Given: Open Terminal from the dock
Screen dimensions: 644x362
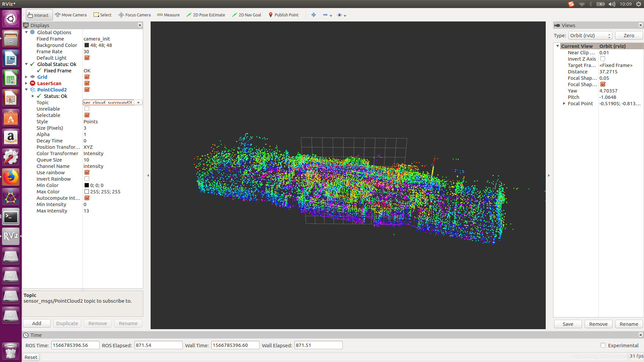Looking at the screenshot, I should coord(11,217).
